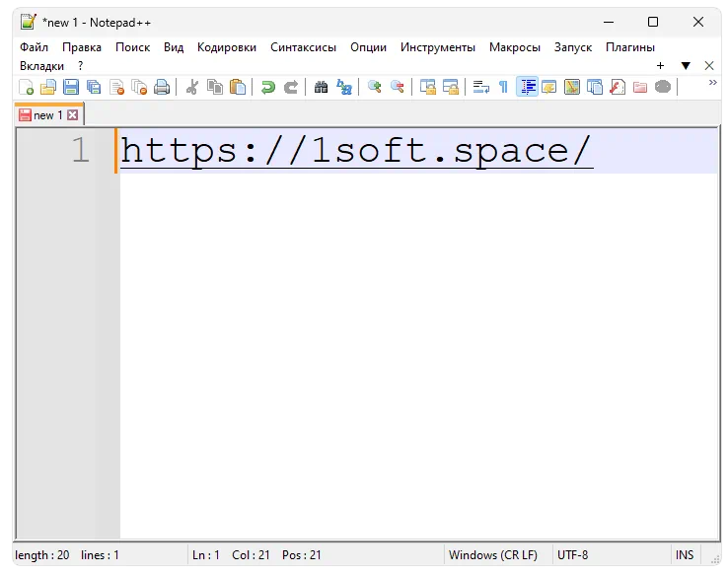Click the length : 20 status field

tap(42, 555)
